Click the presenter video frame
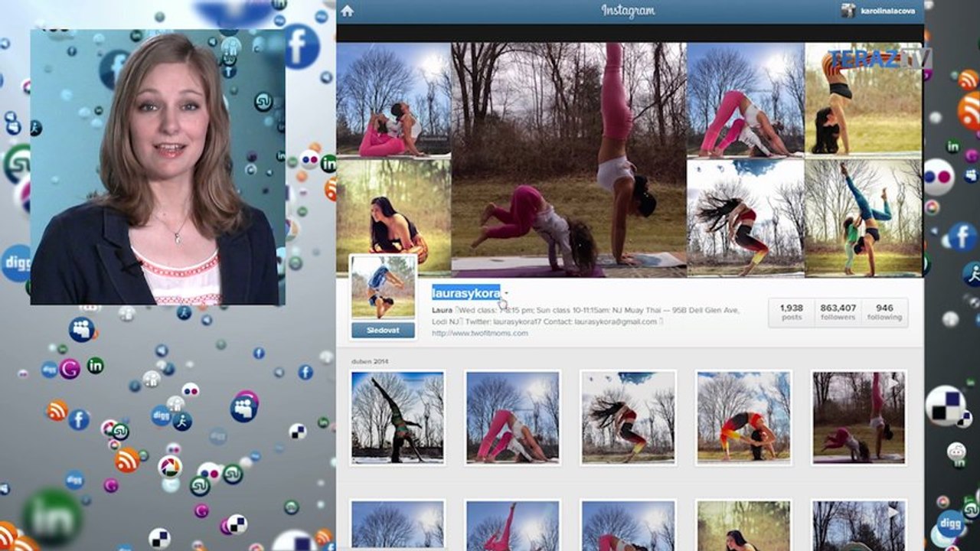980x551 pixels. pos(158,168)
